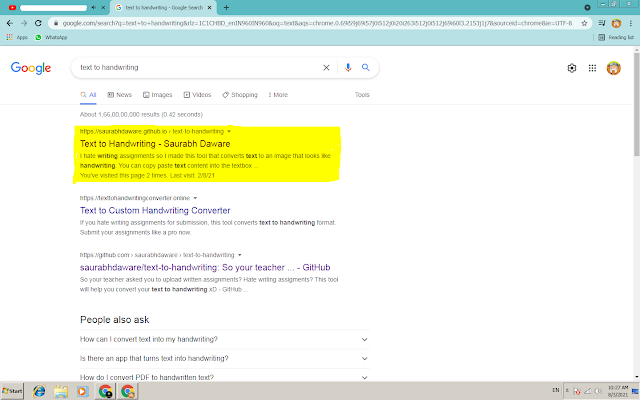Clear the search box text
640x400 pixels.
click(326, 68)
